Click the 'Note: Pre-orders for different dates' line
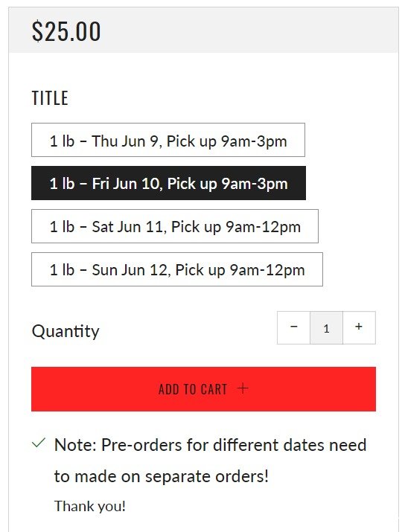 pyautogui.click(x=210, y=445)
